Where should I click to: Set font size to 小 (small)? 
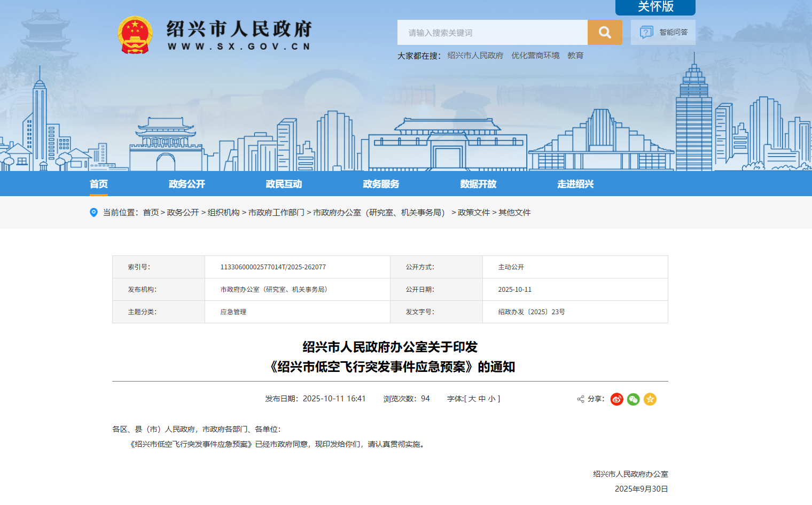(x=491, y=399)
